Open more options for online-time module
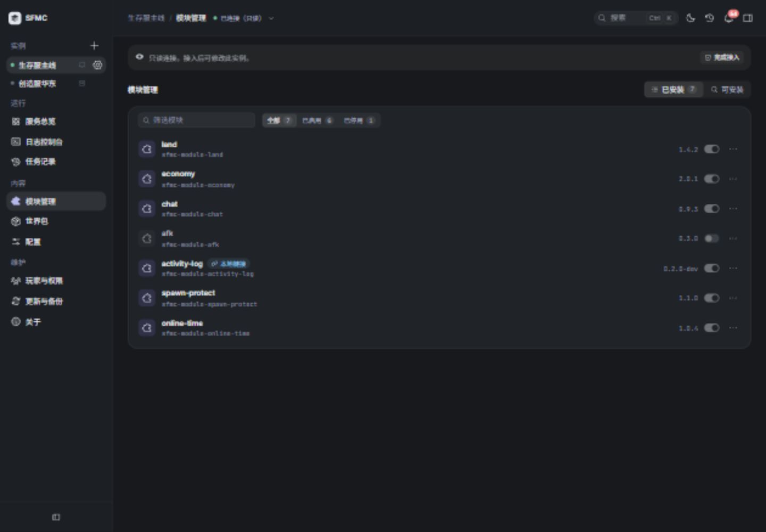 pos(733,328)
